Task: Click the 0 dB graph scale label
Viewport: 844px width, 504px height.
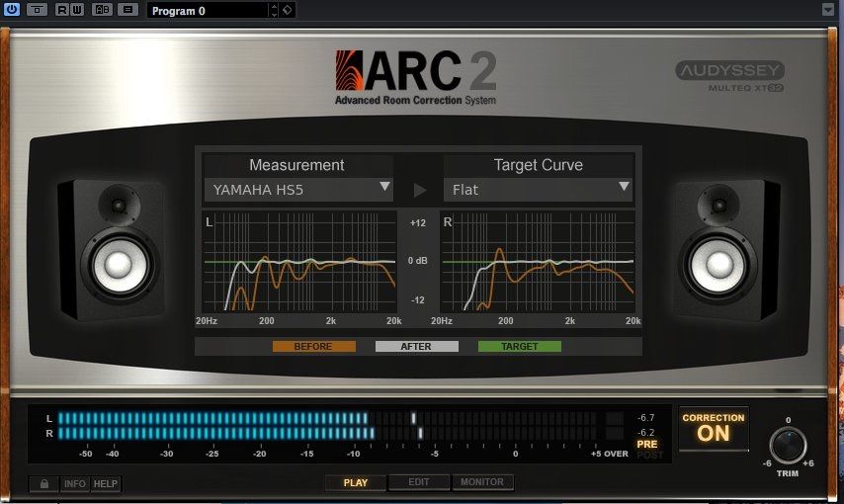Action: click(418, 261)
